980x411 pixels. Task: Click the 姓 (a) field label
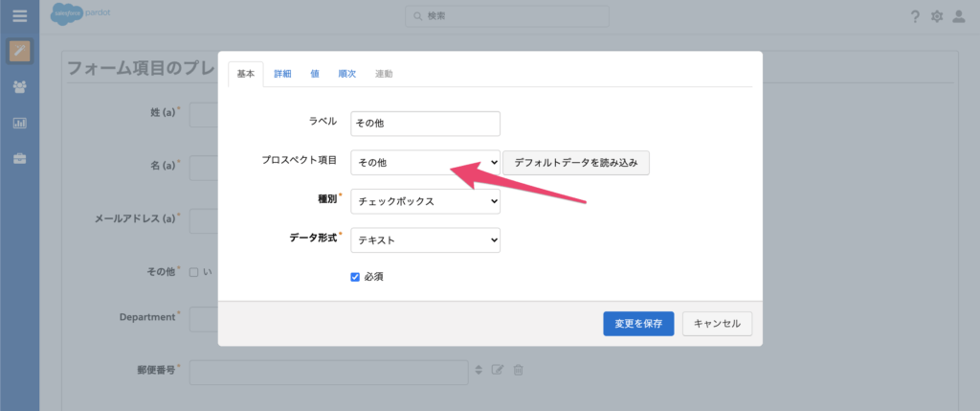click(163, 113)
